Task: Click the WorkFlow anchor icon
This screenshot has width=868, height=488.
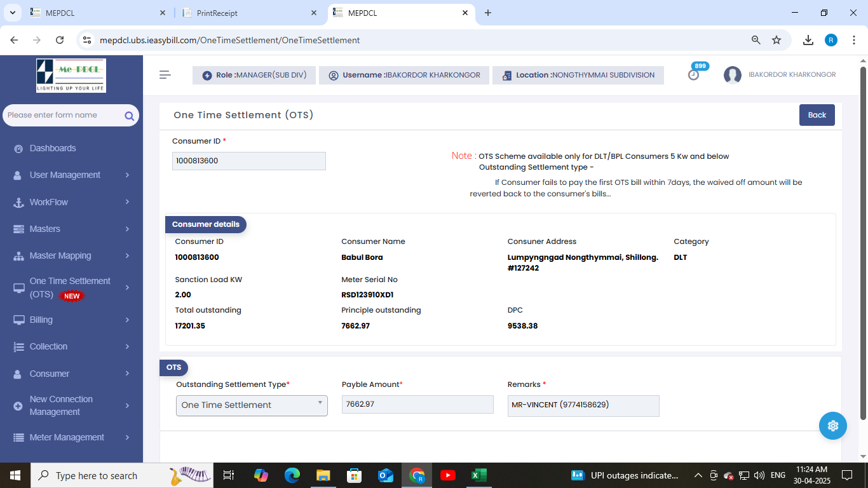Action: click(18, 202)
